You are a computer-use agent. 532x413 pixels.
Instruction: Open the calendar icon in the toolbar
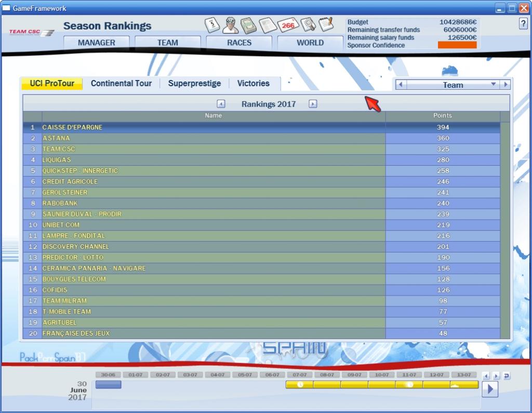coord(212,24)
